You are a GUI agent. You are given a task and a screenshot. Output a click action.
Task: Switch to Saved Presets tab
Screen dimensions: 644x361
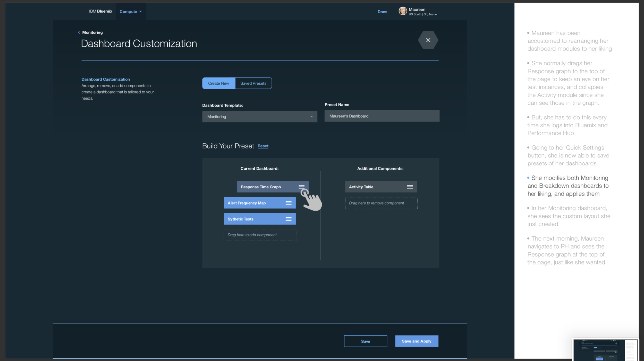pyautogui.click(x=253, y=83)
